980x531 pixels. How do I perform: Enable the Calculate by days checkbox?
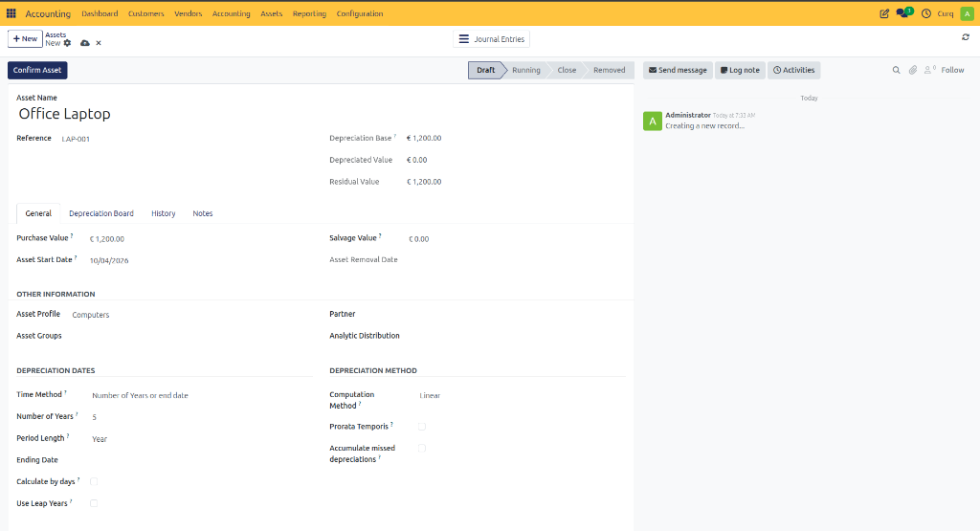(x=94, y=481)
